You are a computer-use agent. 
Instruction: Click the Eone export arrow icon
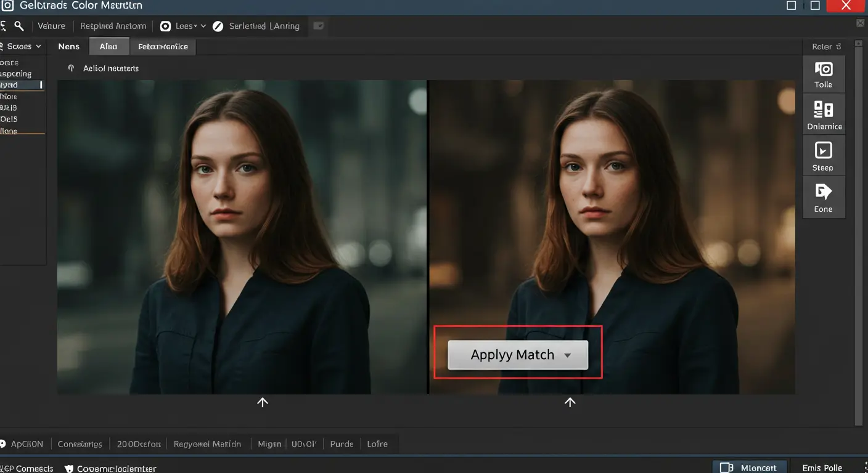click(x=823, y=192)
